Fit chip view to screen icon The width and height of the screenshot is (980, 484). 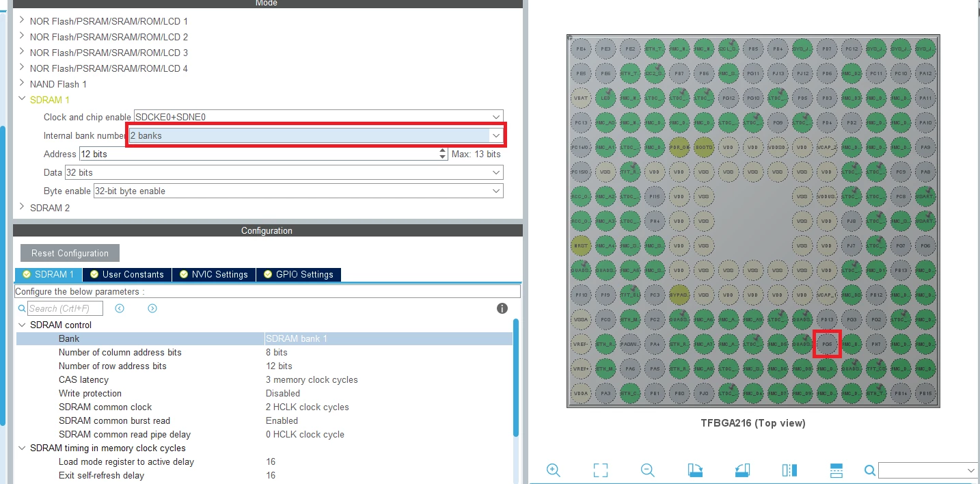[x=601, y=470]
